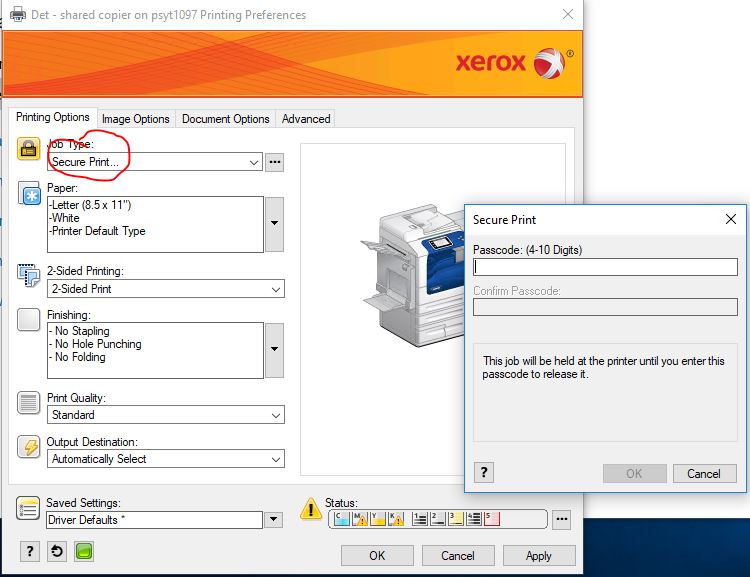
Task: Click the Confirm Passcode field
Action: click(605, 307)
